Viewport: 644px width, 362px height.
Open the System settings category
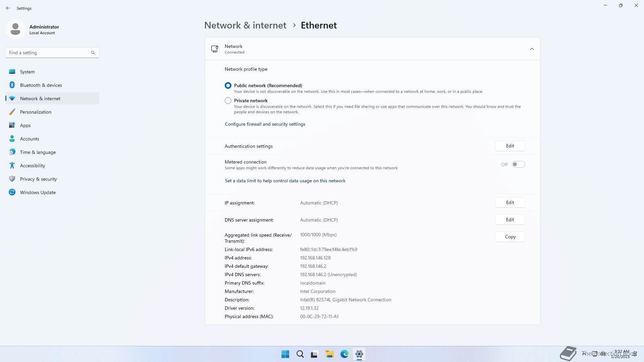28,72
